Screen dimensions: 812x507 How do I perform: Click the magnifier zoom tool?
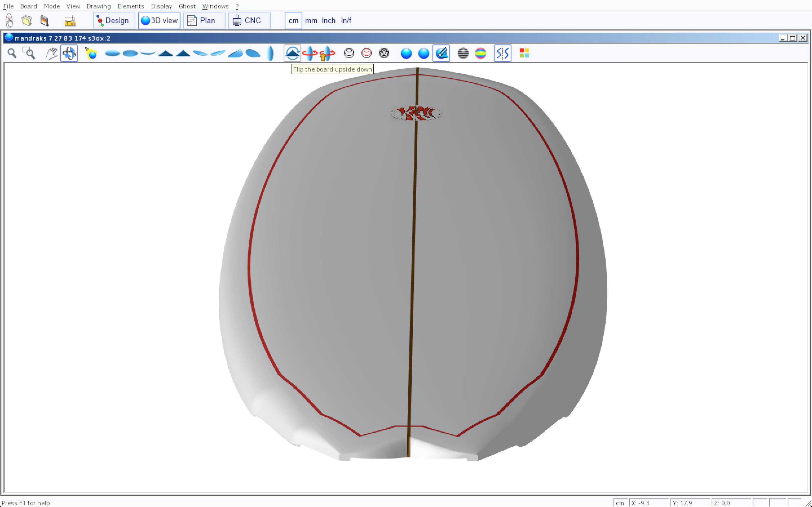point(12,53)
